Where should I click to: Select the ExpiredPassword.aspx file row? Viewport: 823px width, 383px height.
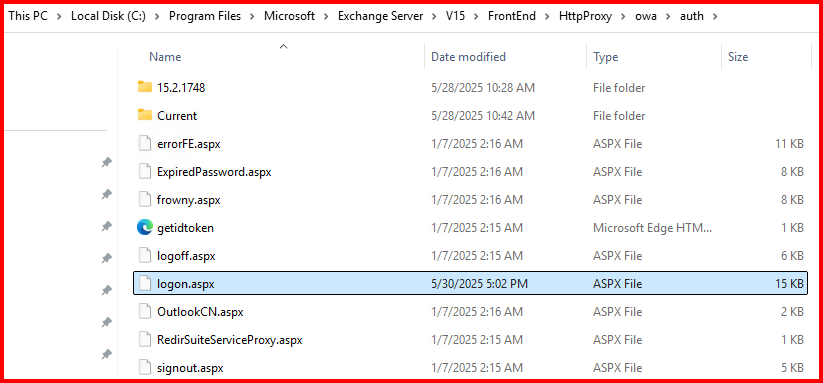point(470,172)
